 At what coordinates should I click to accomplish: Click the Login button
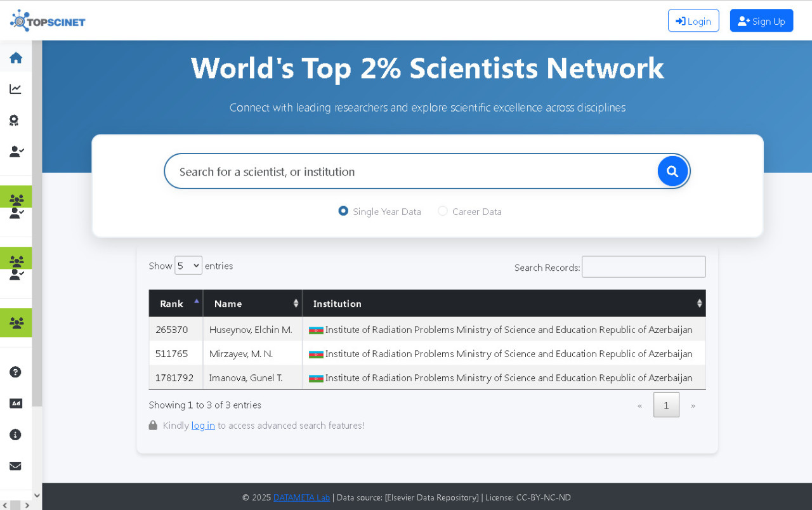[x=693, y=21]
